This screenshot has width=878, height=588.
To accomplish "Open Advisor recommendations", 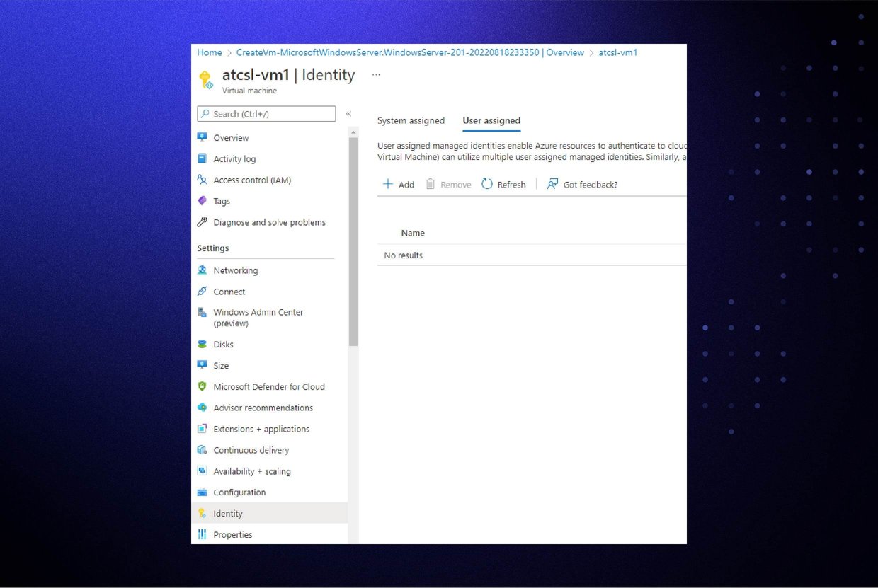I will point(263,408).
